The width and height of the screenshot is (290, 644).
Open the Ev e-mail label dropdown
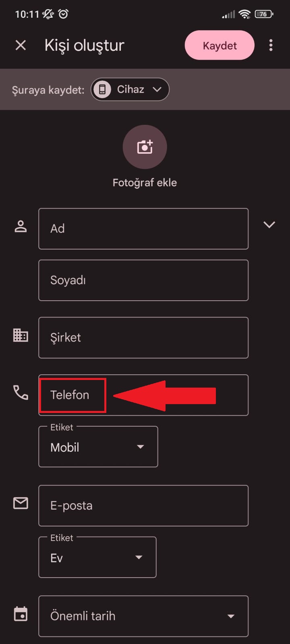click(97, 557)
